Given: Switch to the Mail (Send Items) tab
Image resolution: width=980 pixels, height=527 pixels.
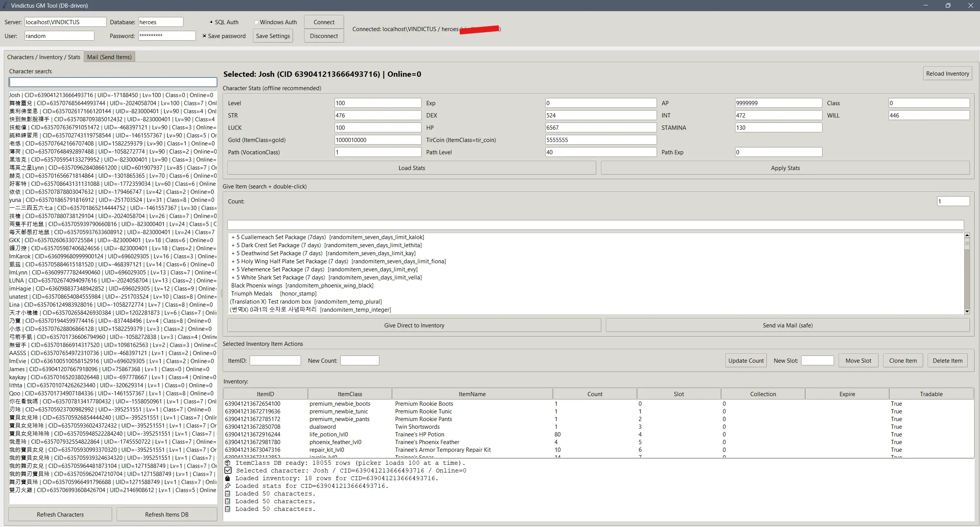Looking at the screenshot, I should click(x=109, y=57).
